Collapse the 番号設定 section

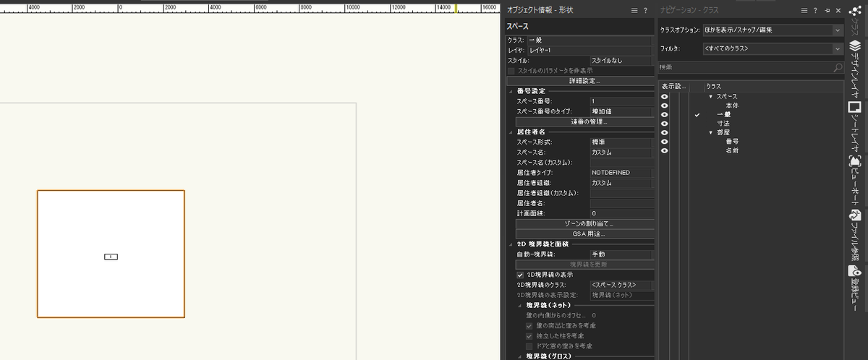click(511, 91)
